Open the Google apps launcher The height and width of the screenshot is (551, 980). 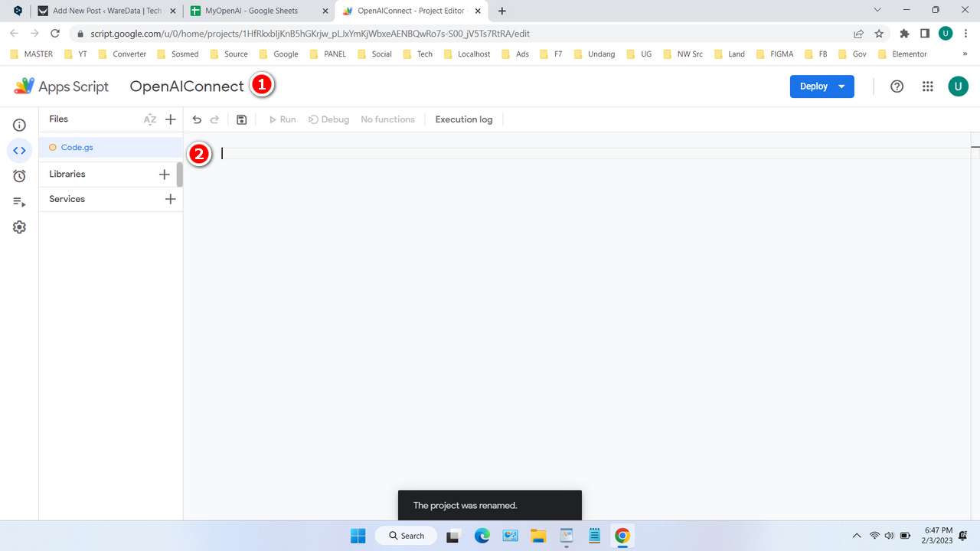click(927, 86)
